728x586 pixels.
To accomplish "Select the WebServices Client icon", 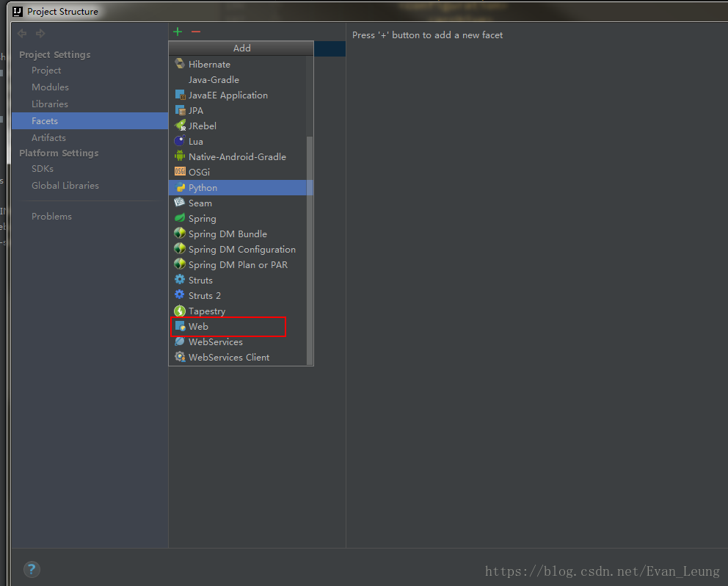I will tap(180, 357).
